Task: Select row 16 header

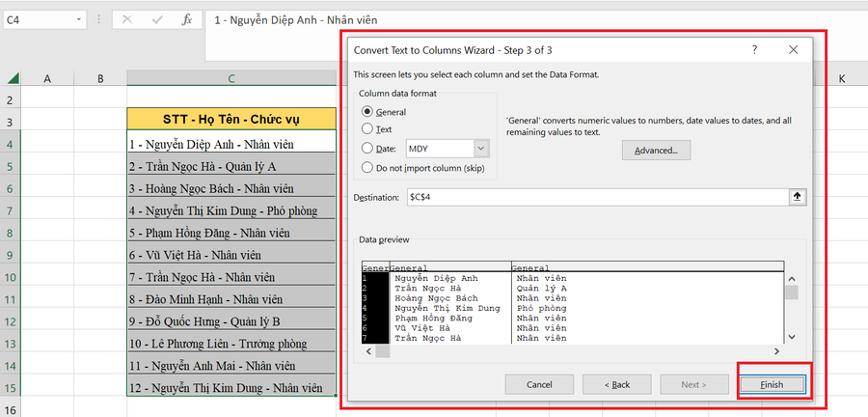Action: tap(10, 410)
